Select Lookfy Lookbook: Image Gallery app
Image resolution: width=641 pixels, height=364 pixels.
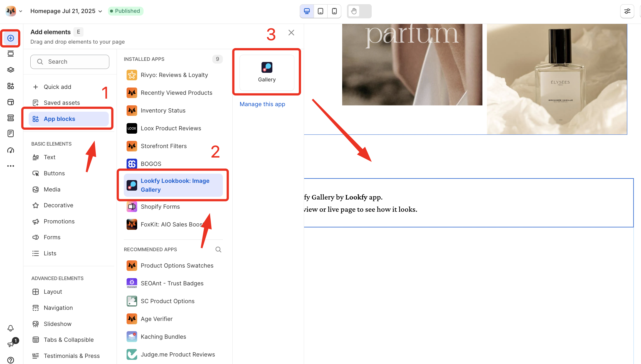(173, 185)
